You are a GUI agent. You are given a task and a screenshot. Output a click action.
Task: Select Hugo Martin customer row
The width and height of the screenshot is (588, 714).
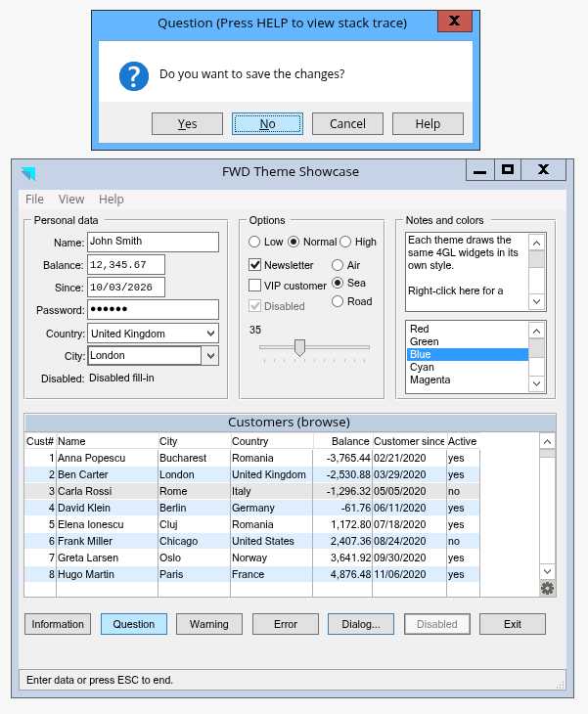[251, 574]
